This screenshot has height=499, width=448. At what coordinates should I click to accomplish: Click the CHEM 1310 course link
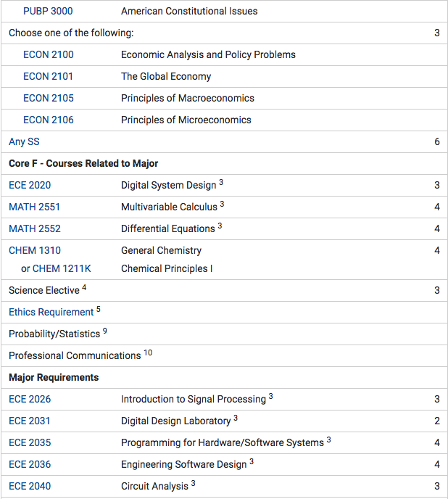pos(35,250)
